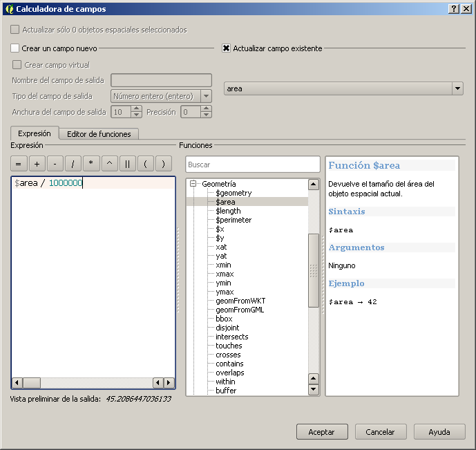Select $x function

click(x=220, y=229)
